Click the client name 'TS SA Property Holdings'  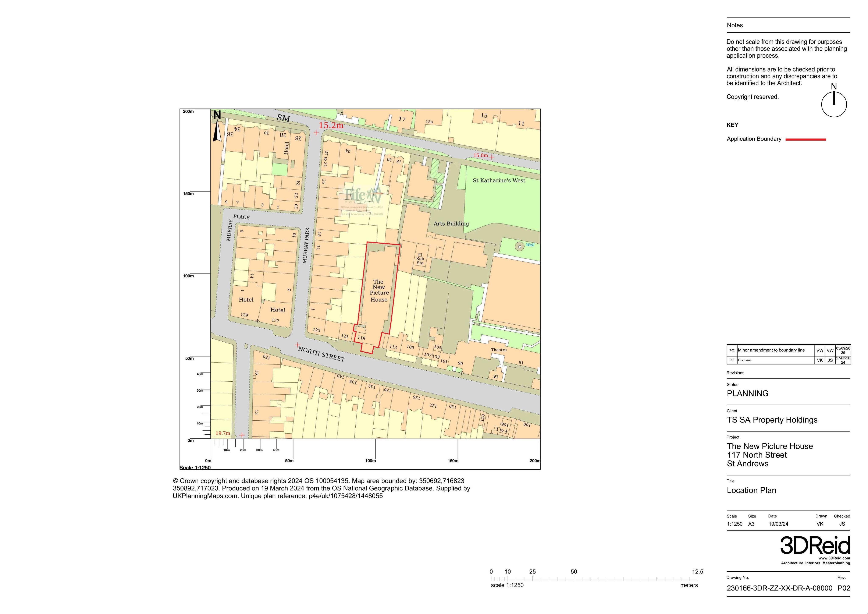click(x=772, y=420)
